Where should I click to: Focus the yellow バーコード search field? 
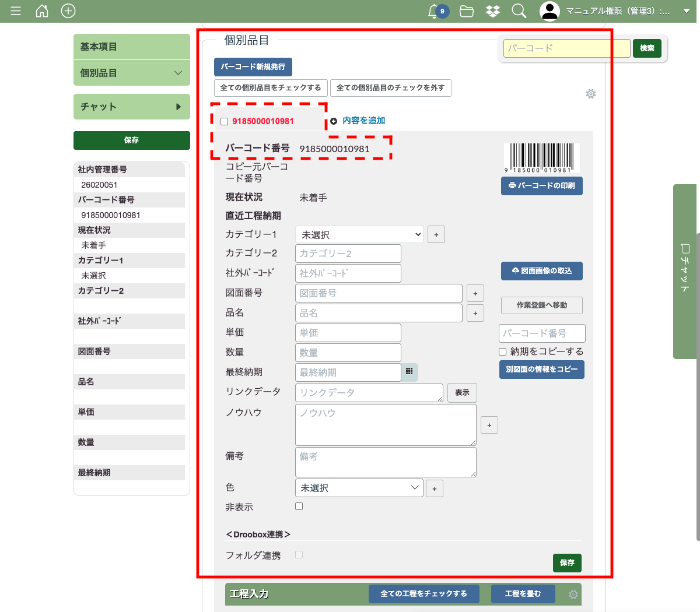pyautogui.click(x=566, y=48)
